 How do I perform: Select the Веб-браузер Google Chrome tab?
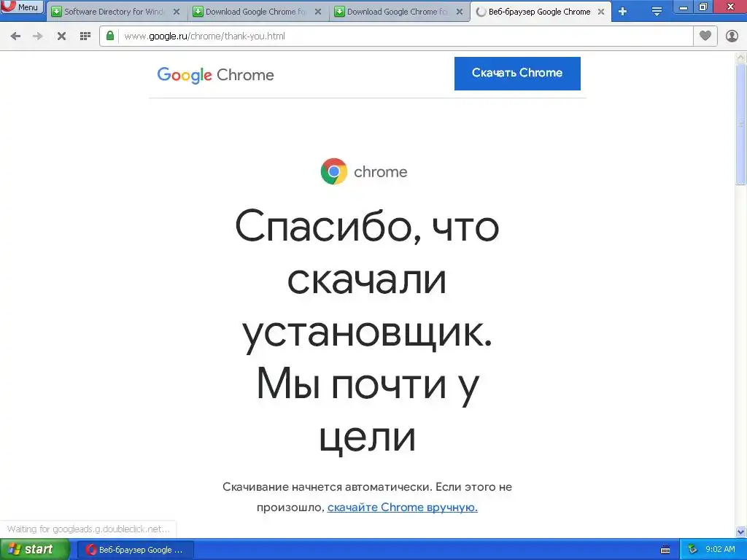[x=539, y=12]
